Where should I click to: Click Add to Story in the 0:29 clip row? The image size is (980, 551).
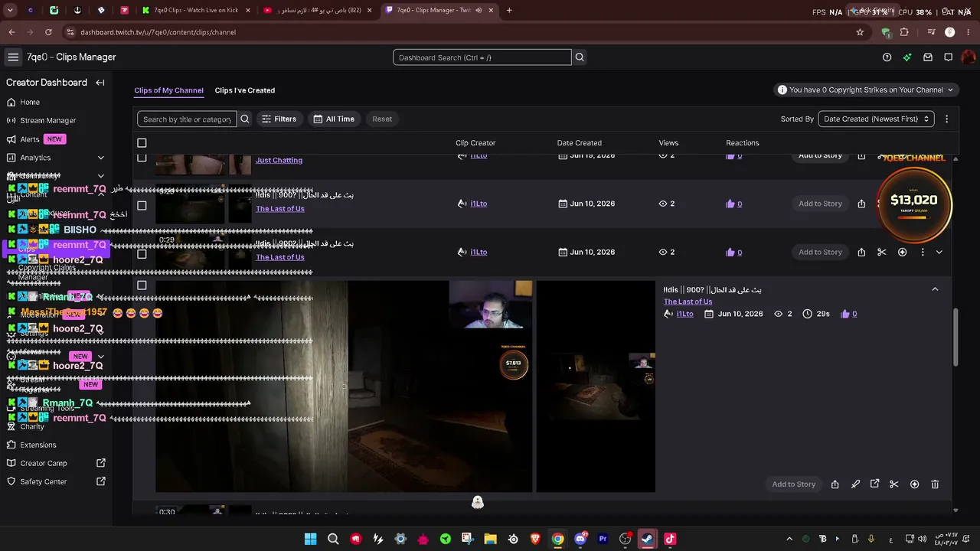click(x=820, y=252)
